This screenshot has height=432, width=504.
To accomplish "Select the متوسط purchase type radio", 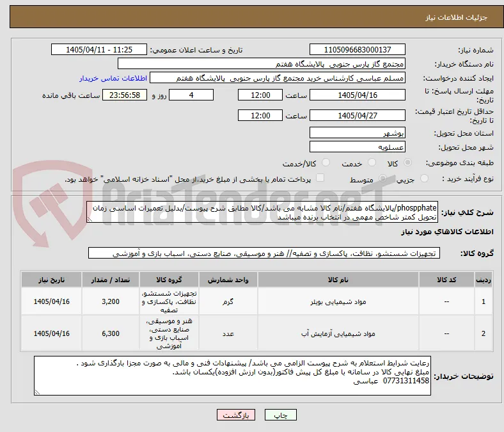I will coord(382,178).
